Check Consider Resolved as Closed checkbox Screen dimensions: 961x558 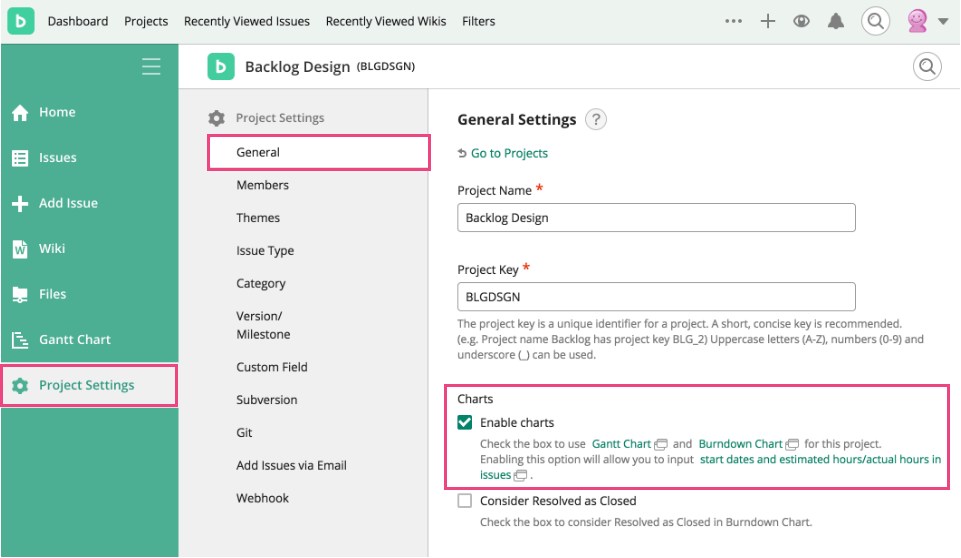coord(465,500)
